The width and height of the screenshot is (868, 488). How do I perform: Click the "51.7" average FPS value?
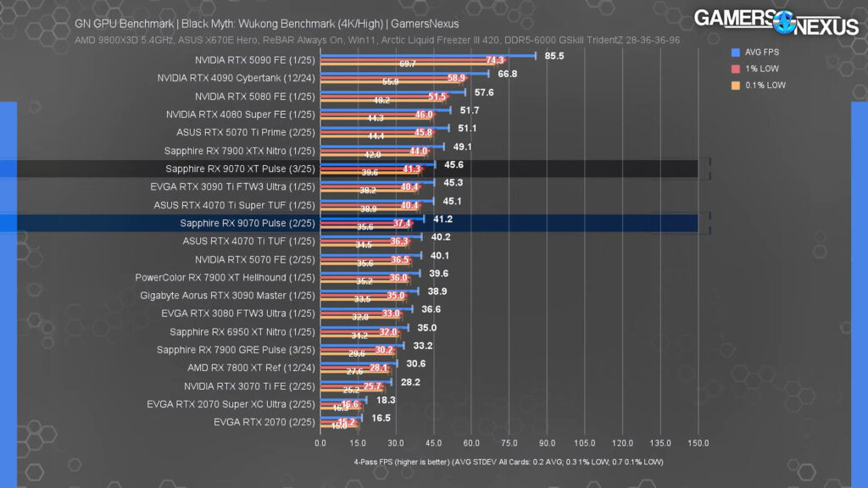point(470,111)
